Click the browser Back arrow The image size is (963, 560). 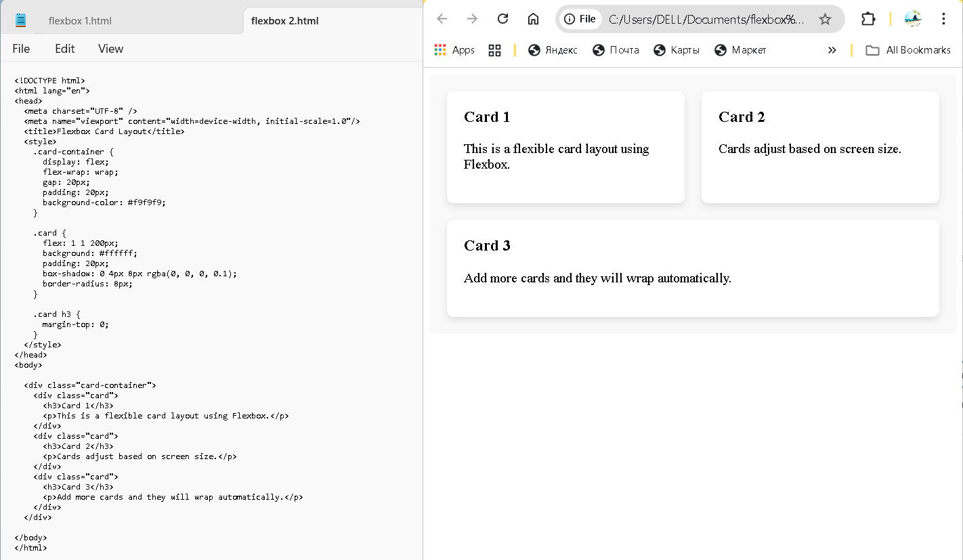click(442, 19)
